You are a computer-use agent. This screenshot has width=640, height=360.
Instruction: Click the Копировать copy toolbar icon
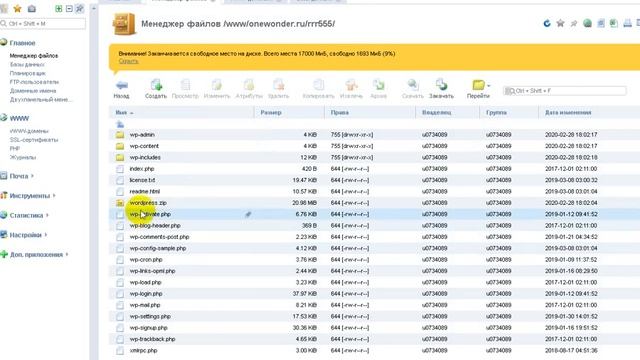pyautogui.click(x=318, y=85)
